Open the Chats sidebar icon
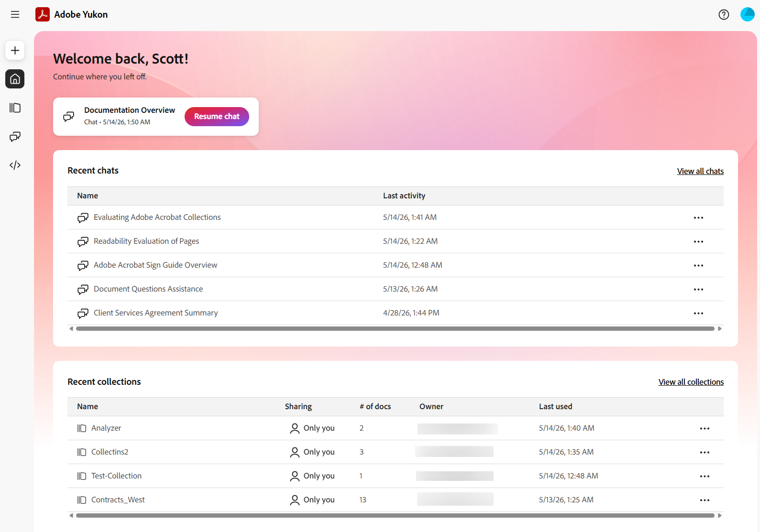Image resolution: width=760 pixels, height=532 pixels. pos(15,136)
